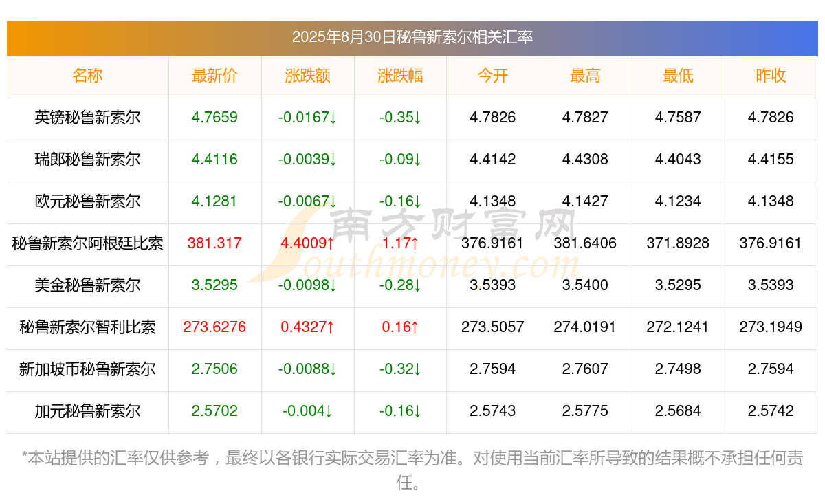Click change amount -0.0098↓
The height and width of the screenshot is (504, 825).
(x=308, y=285)
